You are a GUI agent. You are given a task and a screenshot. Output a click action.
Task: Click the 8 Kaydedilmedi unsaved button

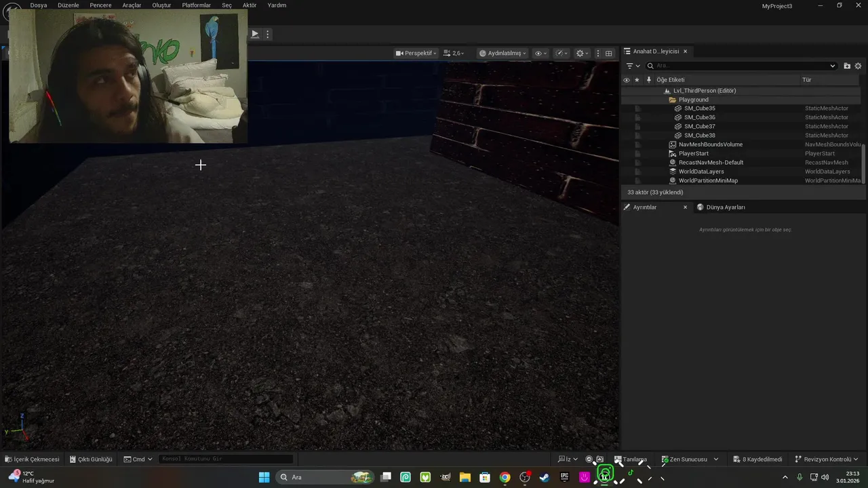point(757,460)
